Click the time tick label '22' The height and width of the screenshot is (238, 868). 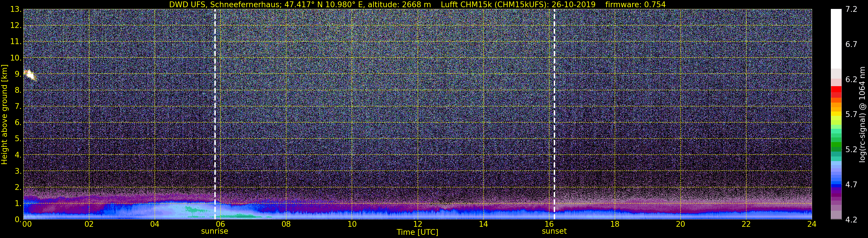746,224
